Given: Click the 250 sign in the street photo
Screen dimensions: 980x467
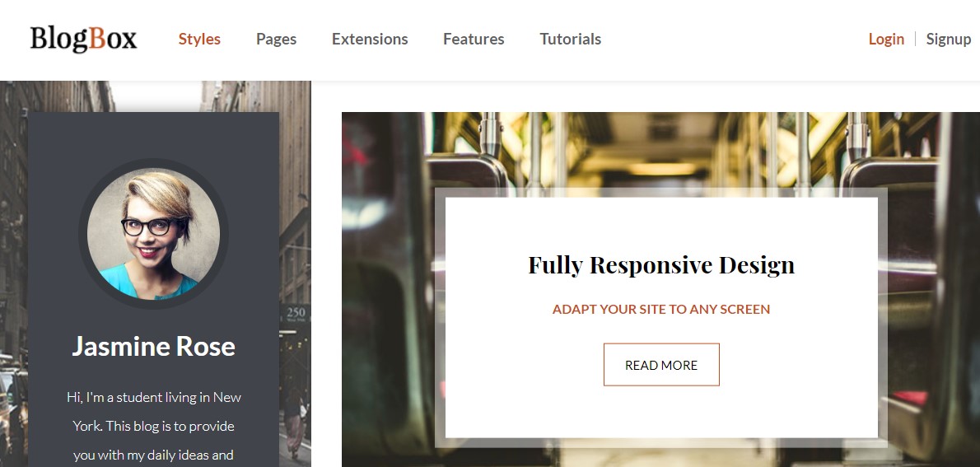Looking at the screenshot, I should (296, 313).
